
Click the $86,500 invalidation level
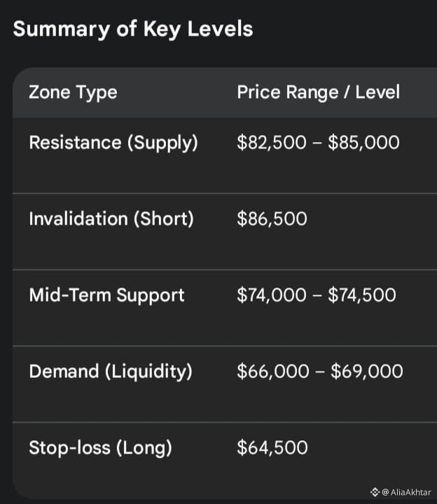coord(272,218)
